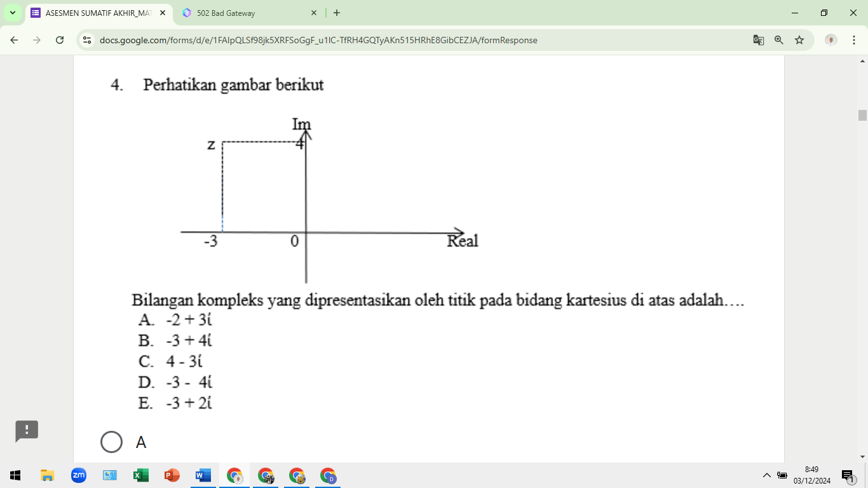Open the zoom magnifier icon

pyautogui.click(x=779, y=40)
